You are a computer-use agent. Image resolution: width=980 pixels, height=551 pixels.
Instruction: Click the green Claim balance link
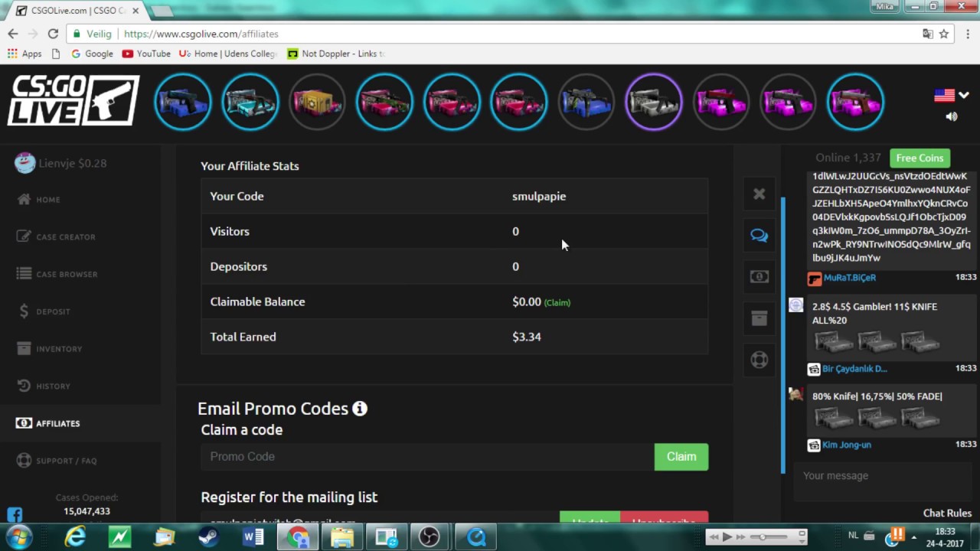coord(557,302)
